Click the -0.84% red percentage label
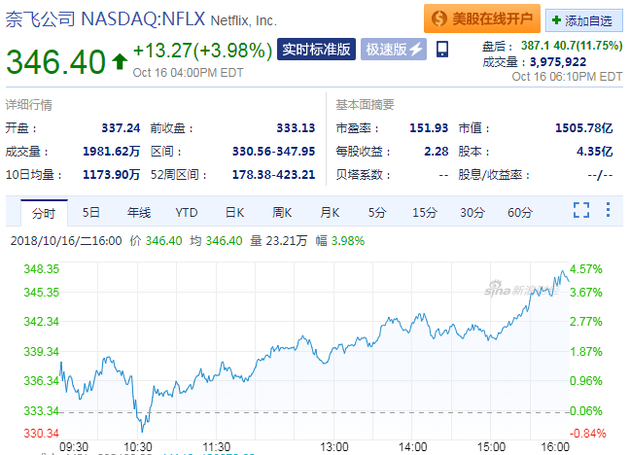The width and height of the screenshot is (630, 455). tap(587, 433)
